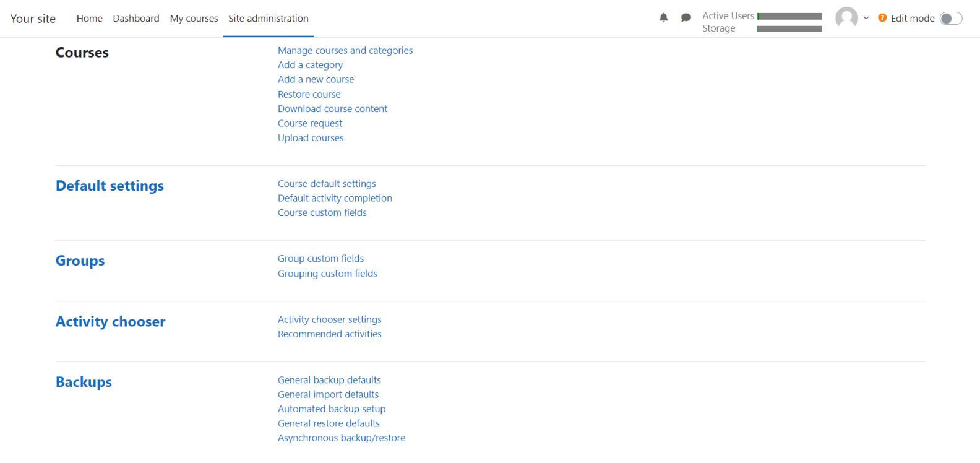Screen dimensions: 980x463
Task: Open Activity chooser settings
Action: tap(329, 319)
